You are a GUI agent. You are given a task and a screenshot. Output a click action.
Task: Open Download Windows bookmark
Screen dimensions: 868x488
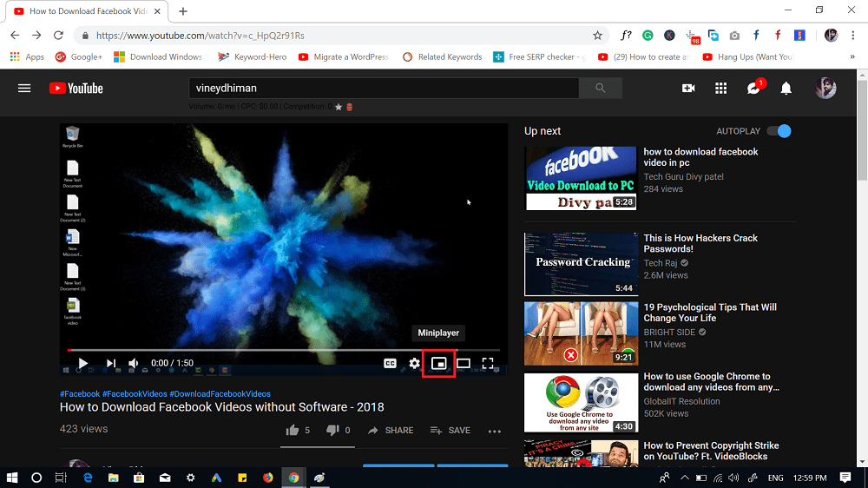pyautogui.click(x=158, y=57)
